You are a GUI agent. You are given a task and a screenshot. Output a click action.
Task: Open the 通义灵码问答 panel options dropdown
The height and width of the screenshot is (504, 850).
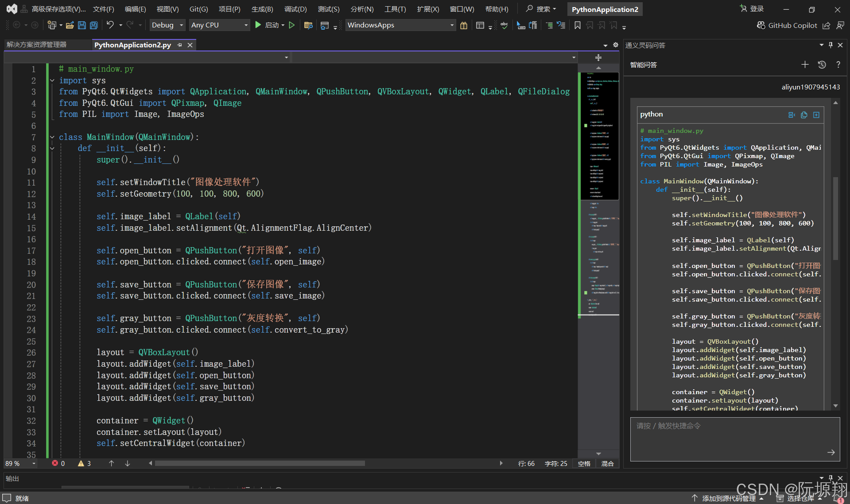tap(822, 45)
